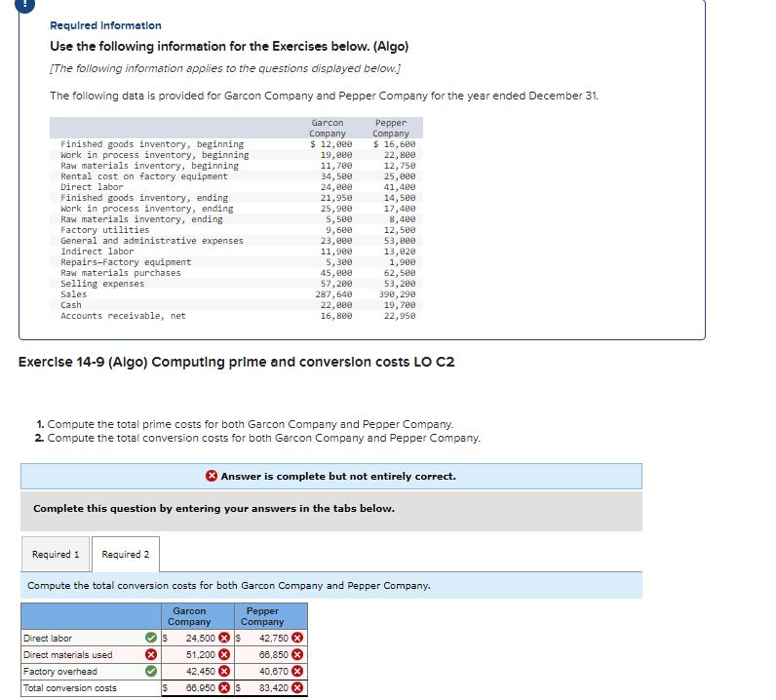Click red X beside Garcon total 66,950
This screenshot has height=700, width=776.
tap(224, 687)
